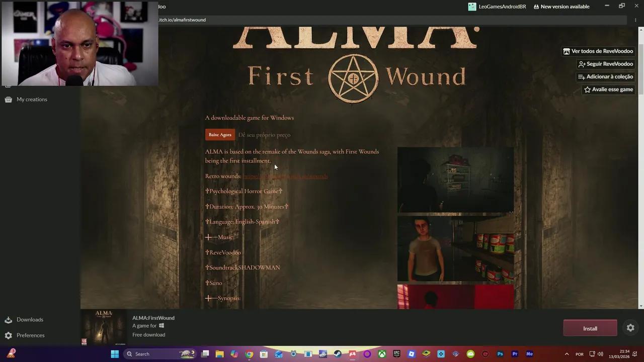Open Discord from the taskbar
Screen dimensions: 644x362
click(366, 354)
